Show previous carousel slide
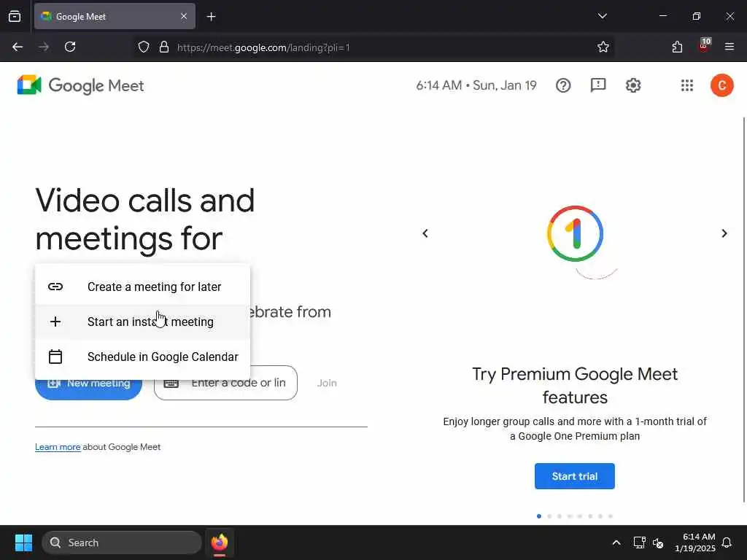Viewport: 747px width, 560px height. [x=425, y=233]
